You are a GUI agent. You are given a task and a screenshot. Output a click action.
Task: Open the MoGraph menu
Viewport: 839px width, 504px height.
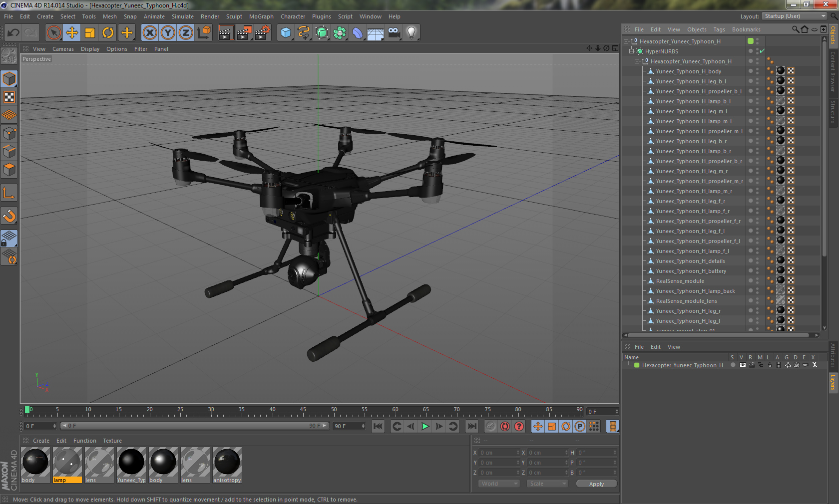(x=261, y=16)
